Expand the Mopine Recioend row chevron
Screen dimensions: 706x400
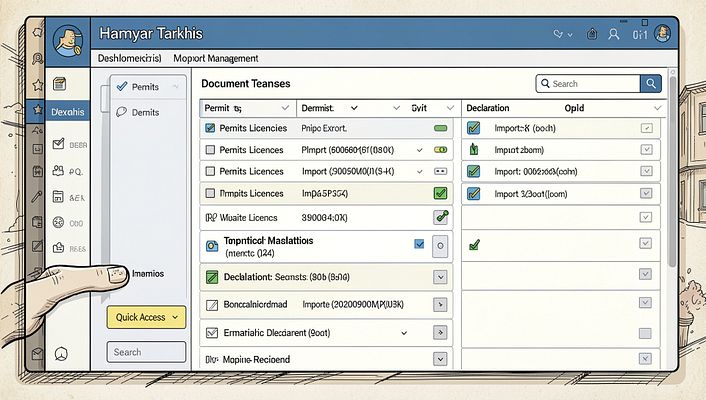pyautogui.click(x=440, y=359)
